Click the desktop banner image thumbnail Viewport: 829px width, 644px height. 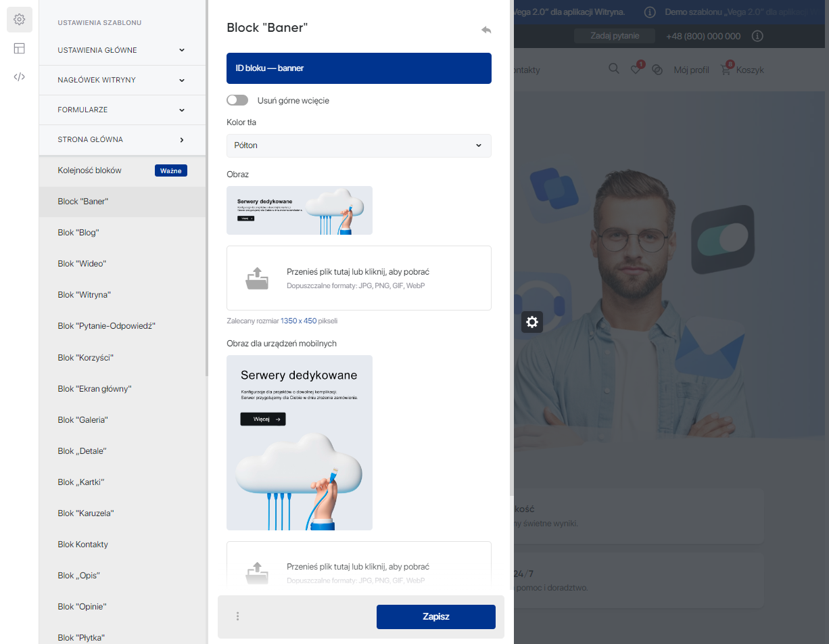tap(299, 210)
